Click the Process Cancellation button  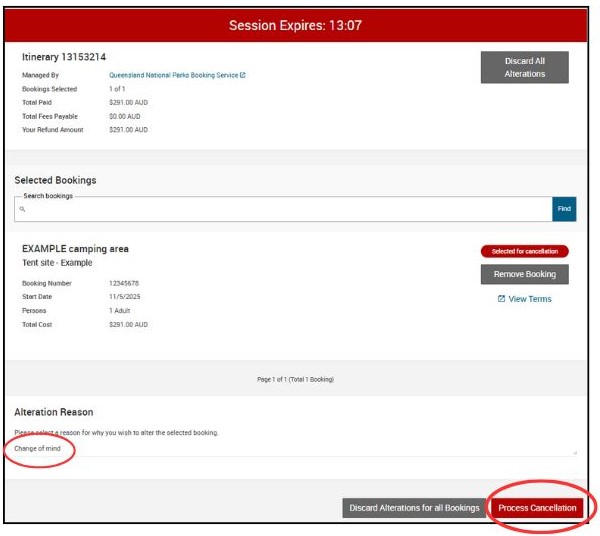click(537, 508)
